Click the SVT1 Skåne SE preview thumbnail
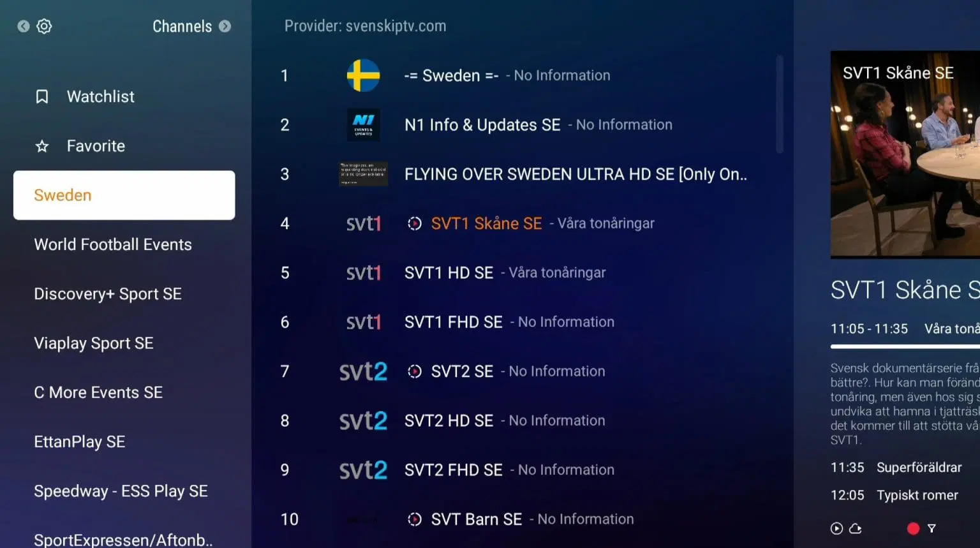980x548 pixels. click(905, 154)
